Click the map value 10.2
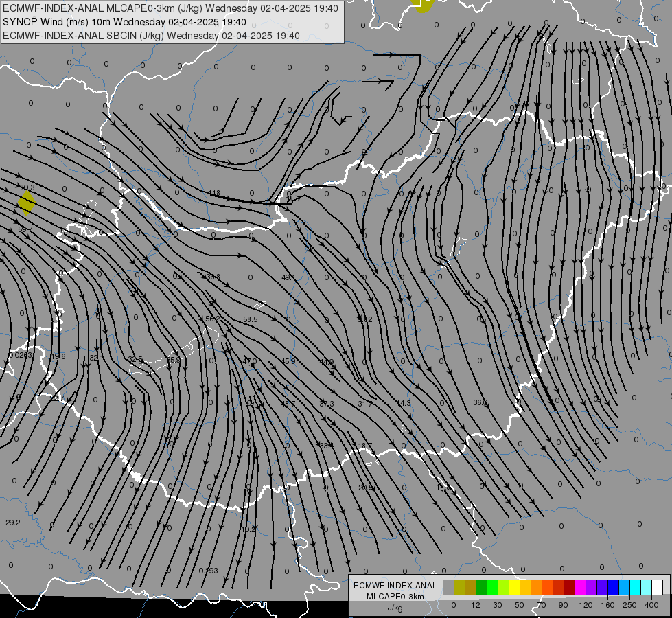672x618 pixels. 248,529
